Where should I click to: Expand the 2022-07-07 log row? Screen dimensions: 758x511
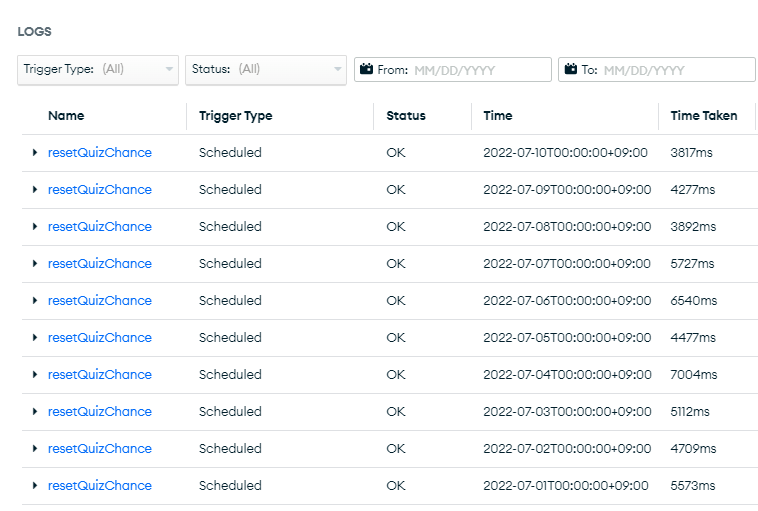point(35,263)
